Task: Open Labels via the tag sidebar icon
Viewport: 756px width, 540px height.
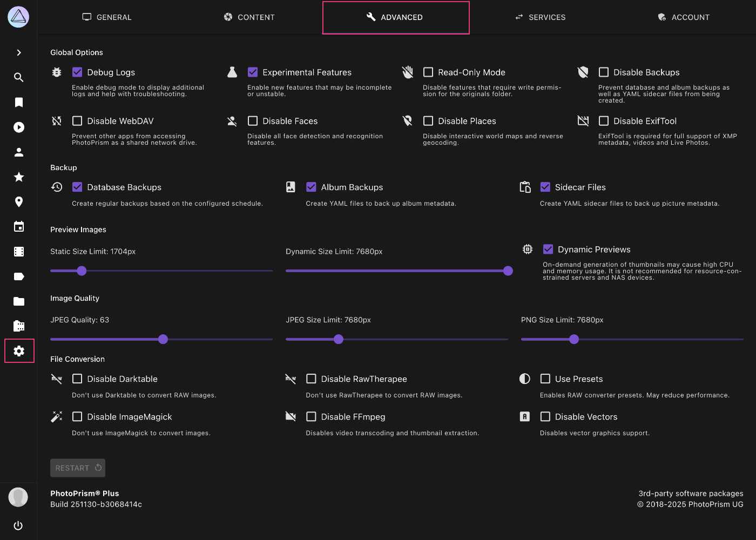Action: 19,276
